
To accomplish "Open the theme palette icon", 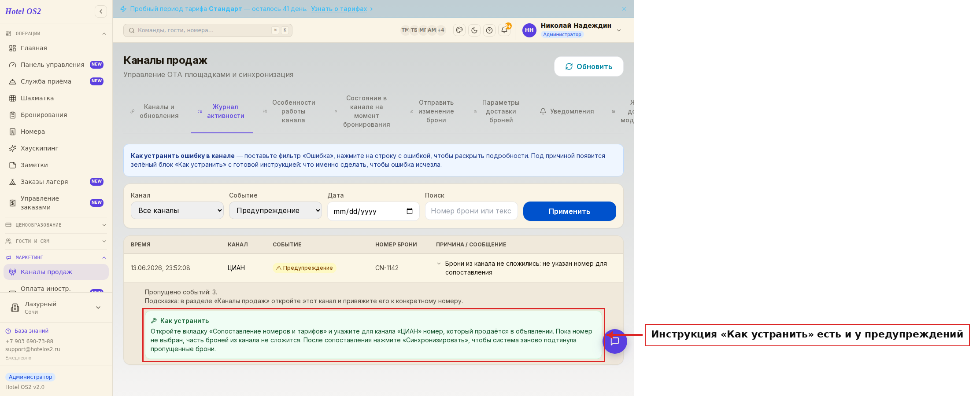I will pos(459,30).
